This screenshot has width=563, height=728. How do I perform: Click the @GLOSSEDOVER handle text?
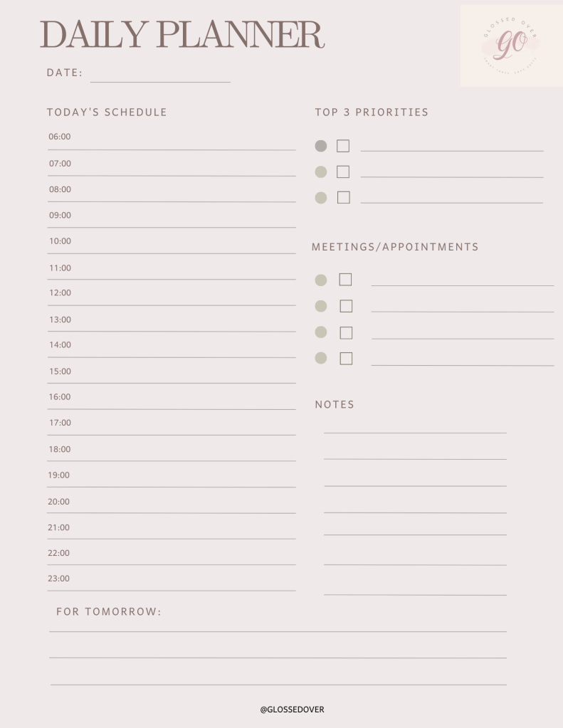tap(292, 709)
